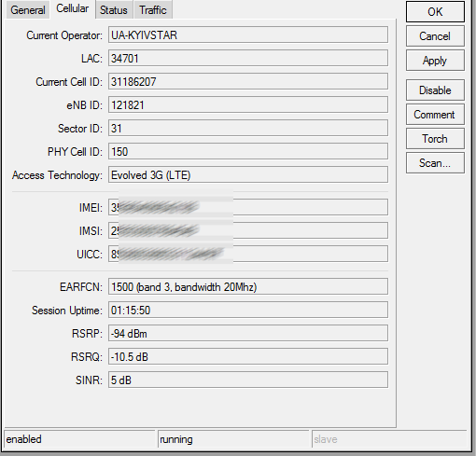The image size is (476, 456).
Task: Click the SINR label
Action: [x=89, y=380]
